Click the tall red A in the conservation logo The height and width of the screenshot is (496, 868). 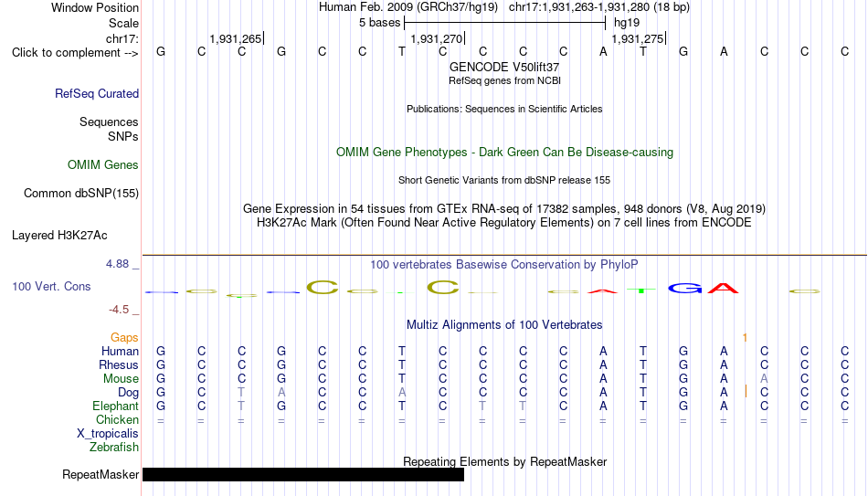coord(723,288)
